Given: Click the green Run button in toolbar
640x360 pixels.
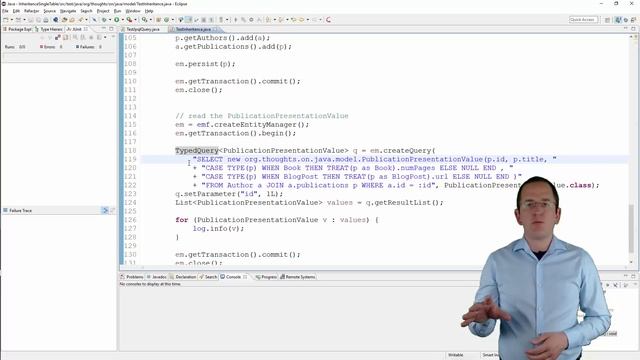Looking at the screenshot, I should tap(116, 20).
